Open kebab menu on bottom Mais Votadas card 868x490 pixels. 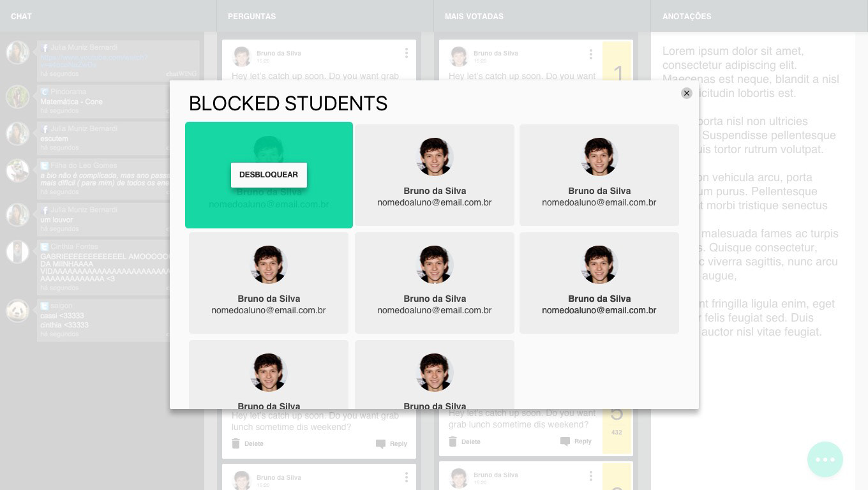[x=591, y=475]
